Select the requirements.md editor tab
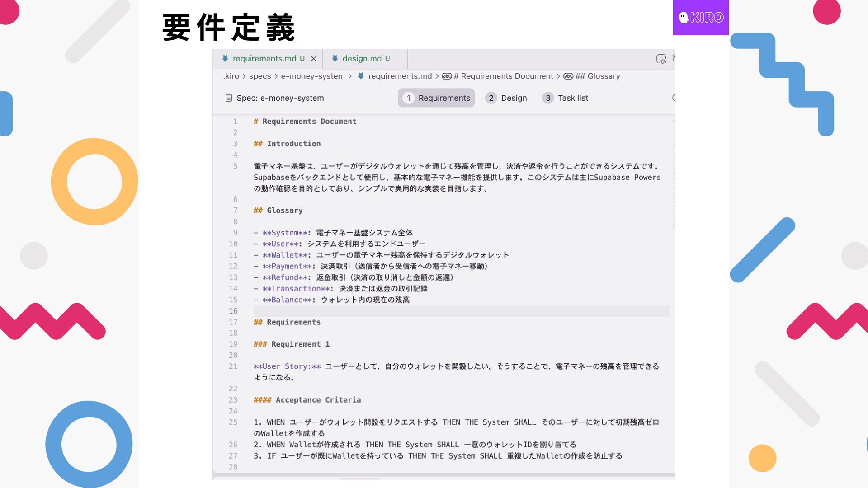Viewport: 868px width, 488px height. (x=264, y=59)
